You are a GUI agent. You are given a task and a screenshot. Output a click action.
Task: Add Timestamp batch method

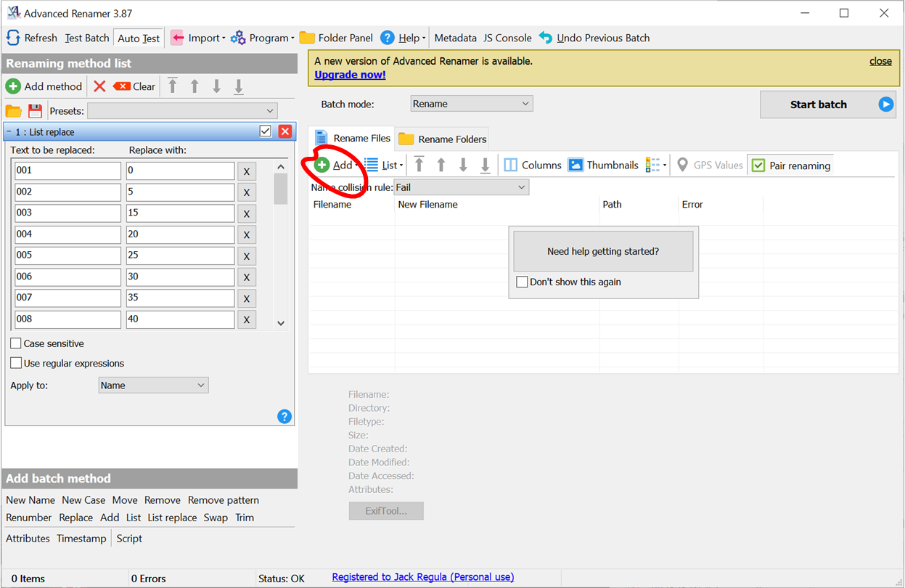[81, 539]
